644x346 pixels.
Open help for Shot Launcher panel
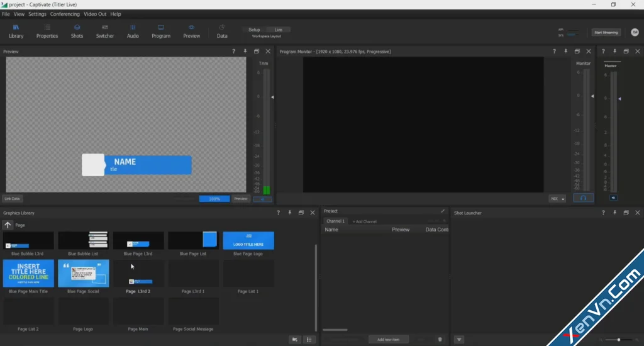tap(603, 213)
